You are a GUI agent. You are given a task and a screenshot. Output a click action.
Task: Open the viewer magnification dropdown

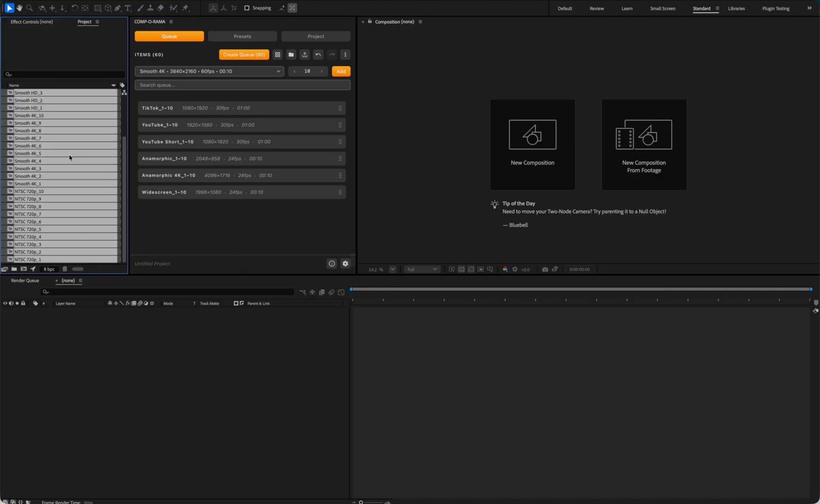(x=392, y=270)
